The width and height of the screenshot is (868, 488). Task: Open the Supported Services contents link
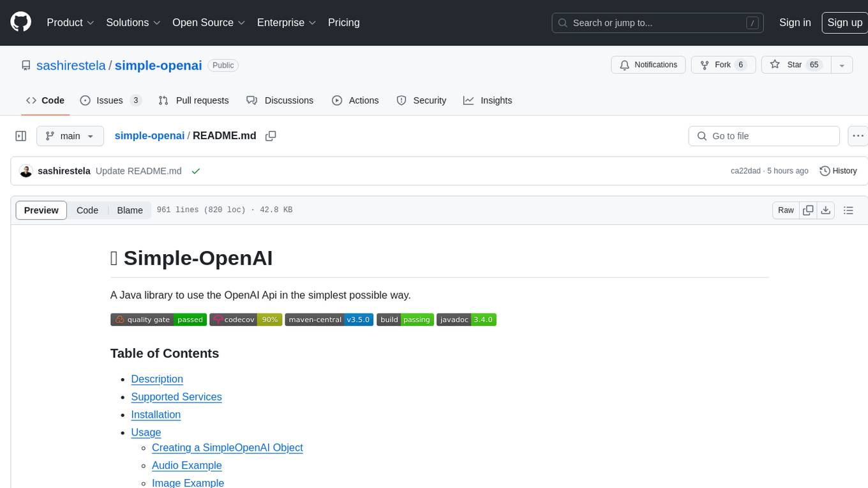pos(176,397)
